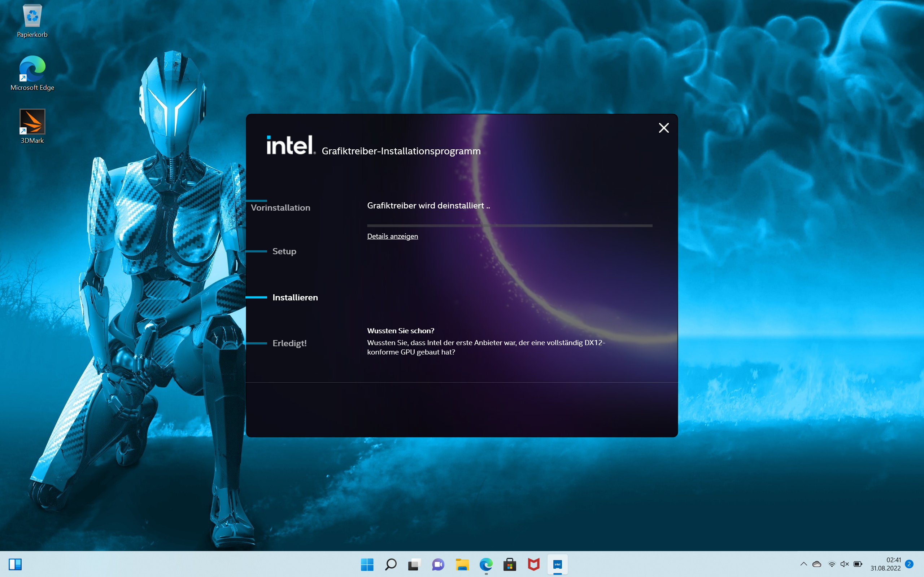The width and height of the screenshot is (924, 577).
Task: Open the Microsoft Store taskbar icon
Action: pos(510,564)
